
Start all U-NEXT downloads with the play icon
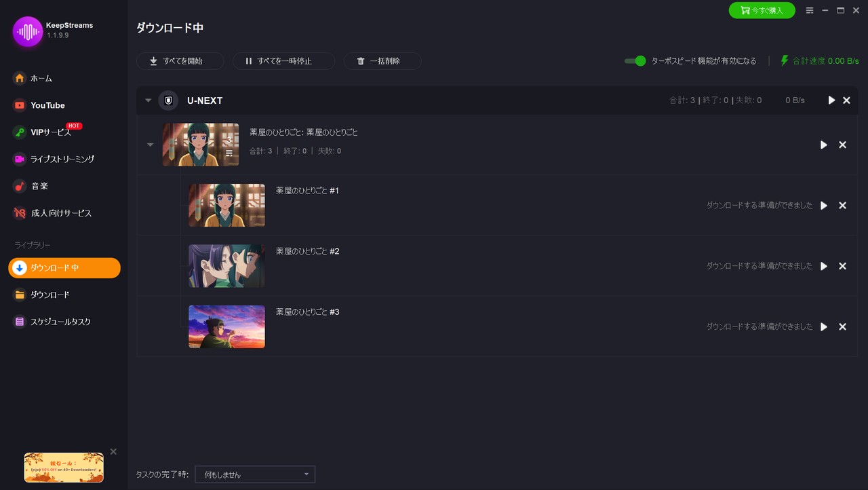(x=831, y=100)
